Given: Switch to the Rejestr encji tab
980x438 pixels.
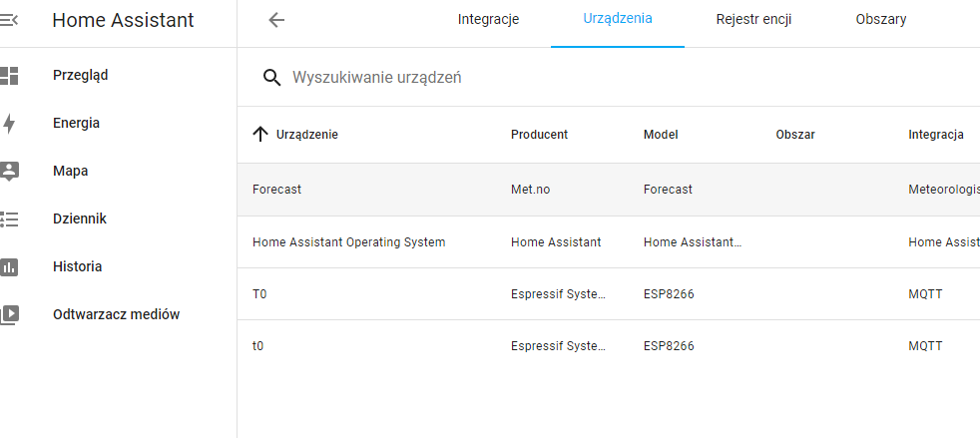Looking at the screenshot, I should tap(753, 19).
